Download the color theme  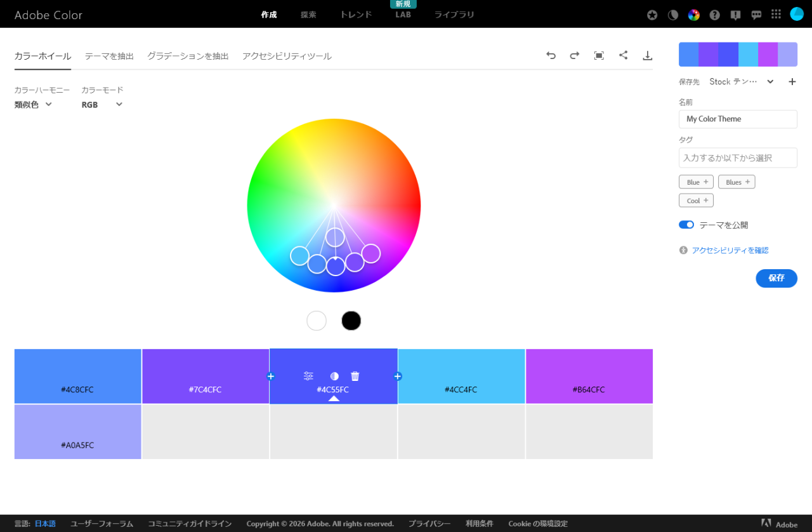point(647,55)
